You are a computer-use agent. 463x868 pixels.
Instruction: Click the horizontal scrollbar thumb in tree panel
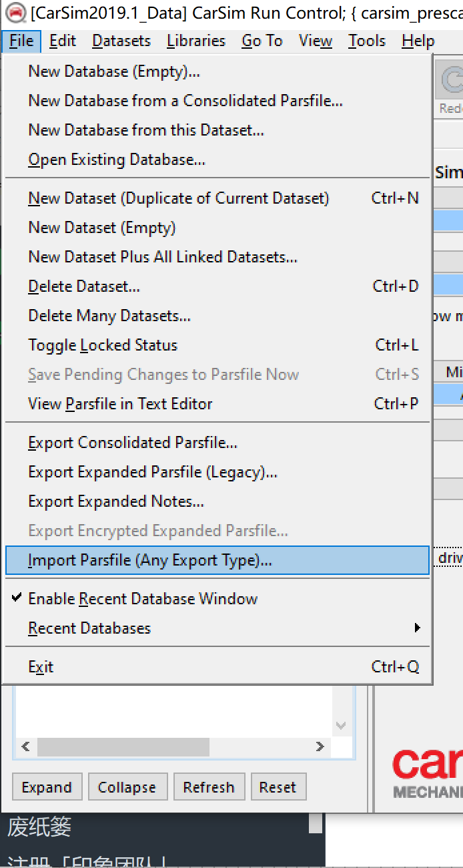pos(123,746)
